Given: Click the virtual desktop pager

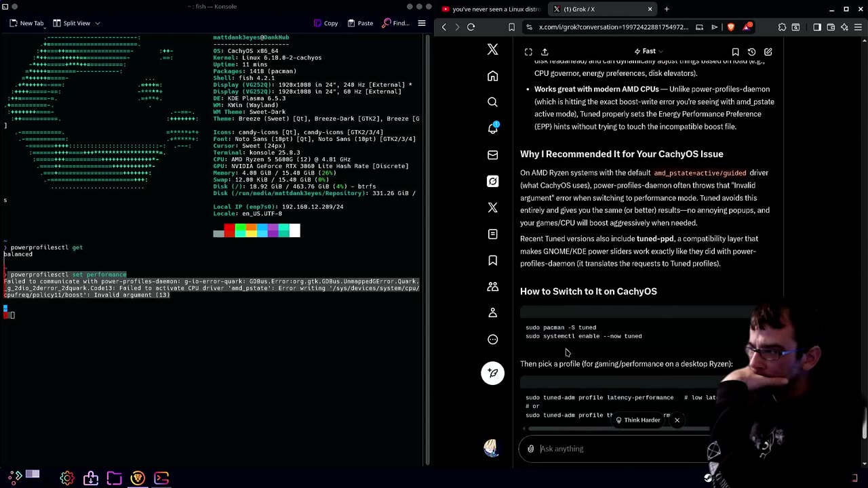Looking at the screenshot, I should coord(32,474).
